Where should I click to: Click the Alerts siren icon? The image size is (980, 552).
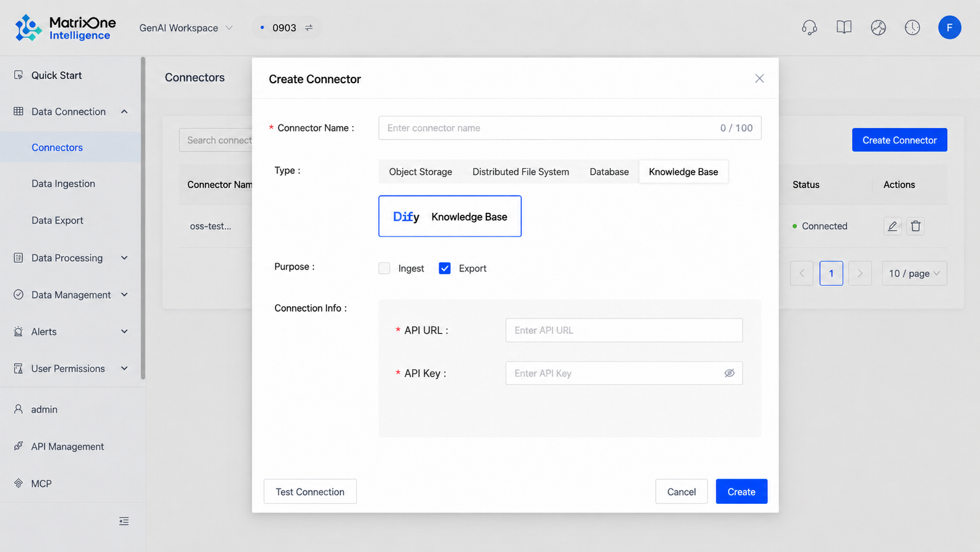18,331
